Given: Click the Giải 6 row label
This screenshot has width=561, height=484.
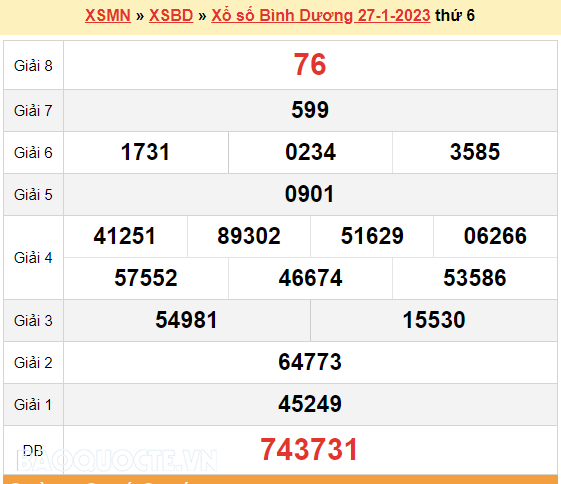Looking at the screenshot, I should click(33, 153).
